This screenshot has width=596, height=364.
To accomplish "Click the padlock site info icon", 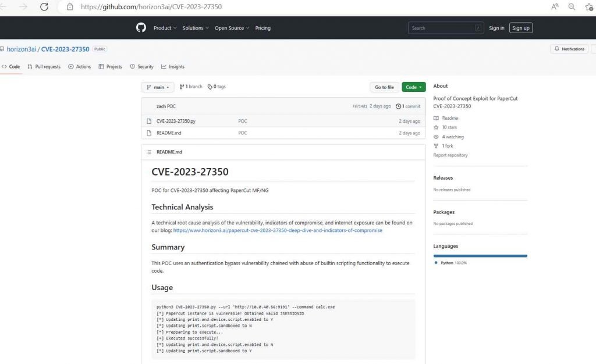I will pyautogui.click(x=70, y=7).
